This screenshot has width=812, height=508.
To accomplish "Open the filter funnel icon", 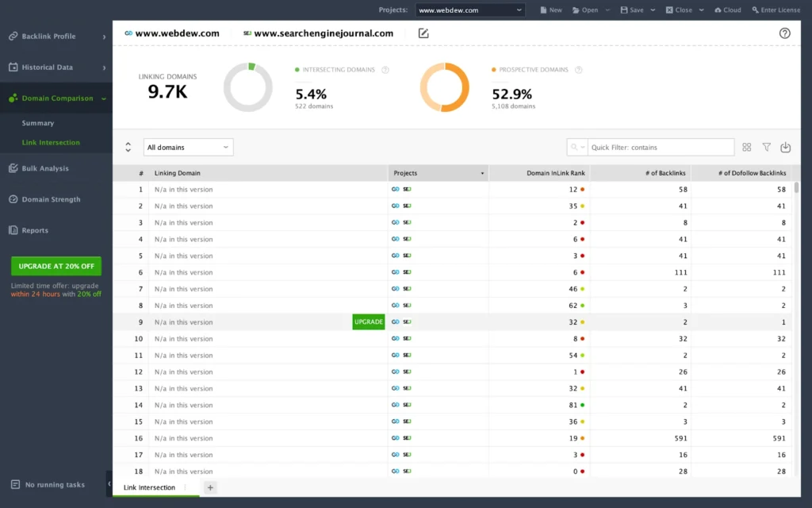I will (x=766, y=148).
